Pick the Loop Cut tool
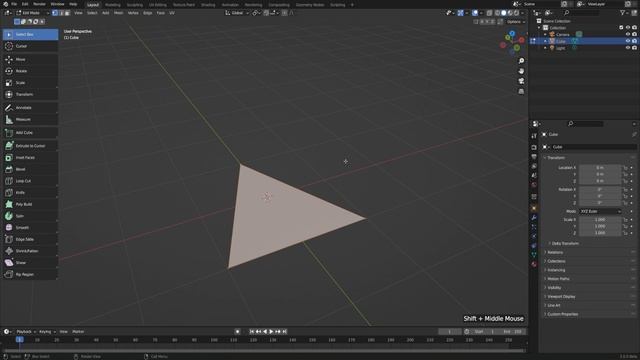Screen dimensions: 640x360 (x=30, y=181)
